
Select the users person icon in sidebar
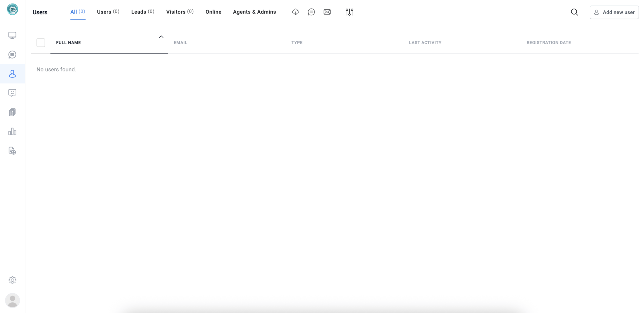(x=12, y=74)
